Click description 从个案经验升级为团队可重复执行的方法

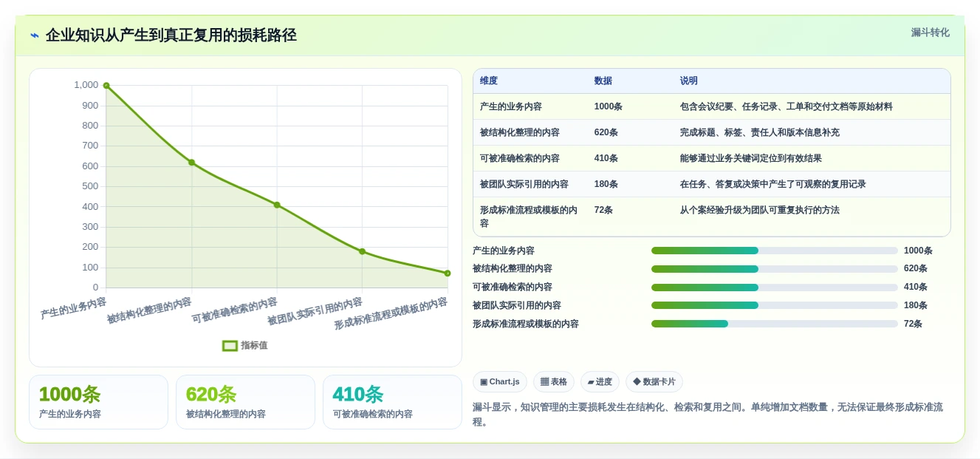pos(760,210)
